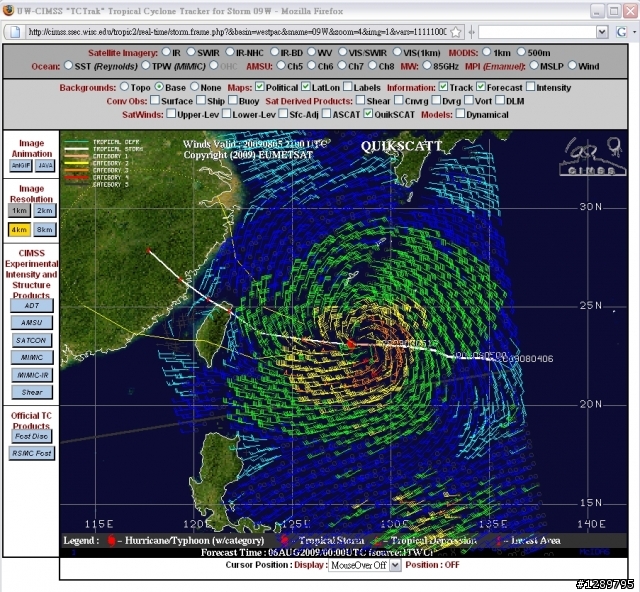Screen dimensions: 640x592
Task: Click the CIMSS logo on the map
Action: pos(592,157)
